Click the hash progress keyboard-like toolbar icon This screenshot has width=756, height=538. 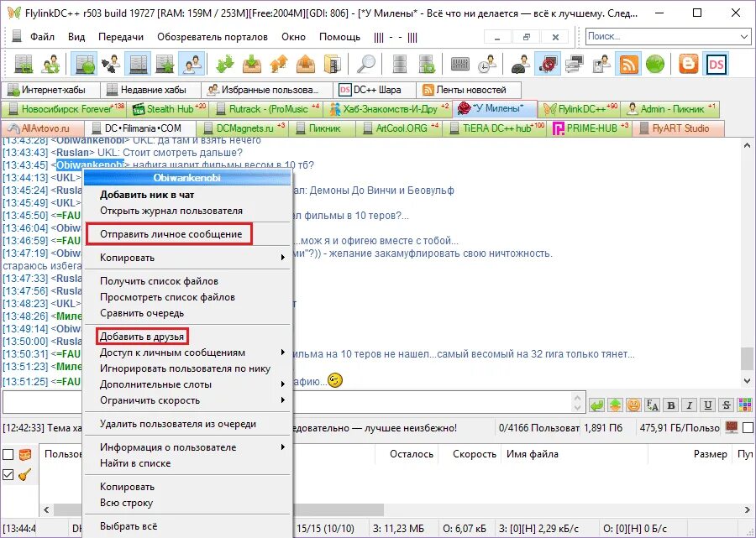coord(460,64)
